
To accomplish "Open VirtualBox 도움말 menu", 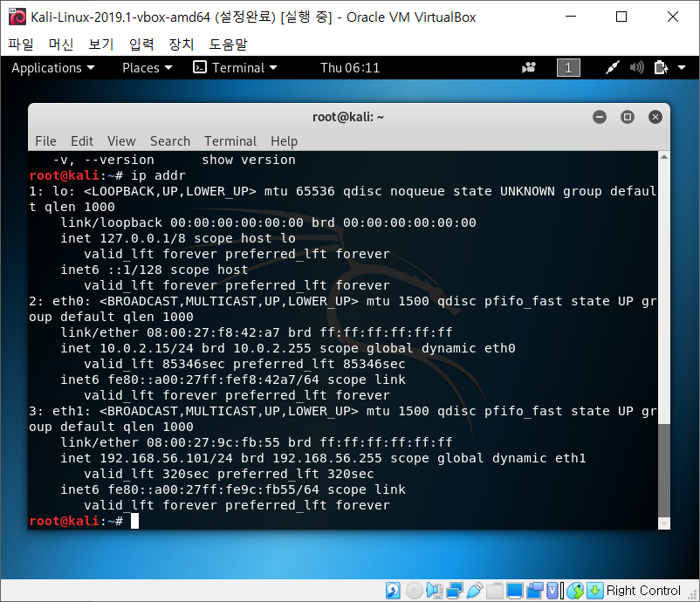I will 228,44.
